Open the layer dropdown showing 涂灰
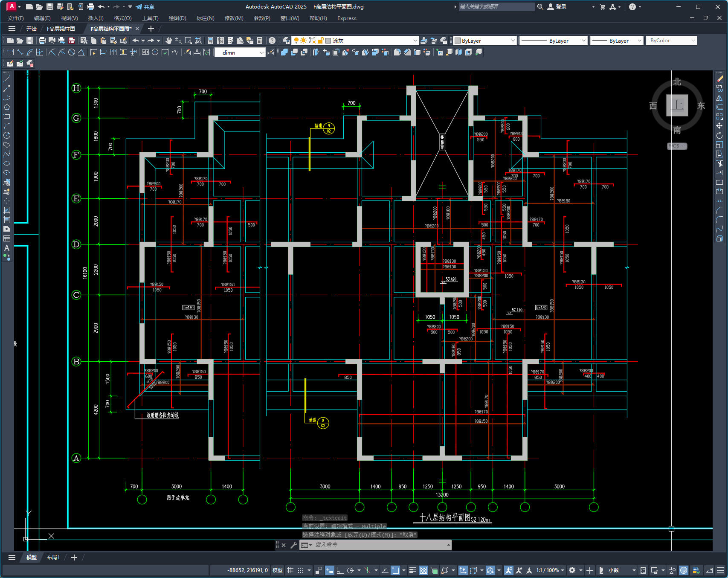 (355, 41)
